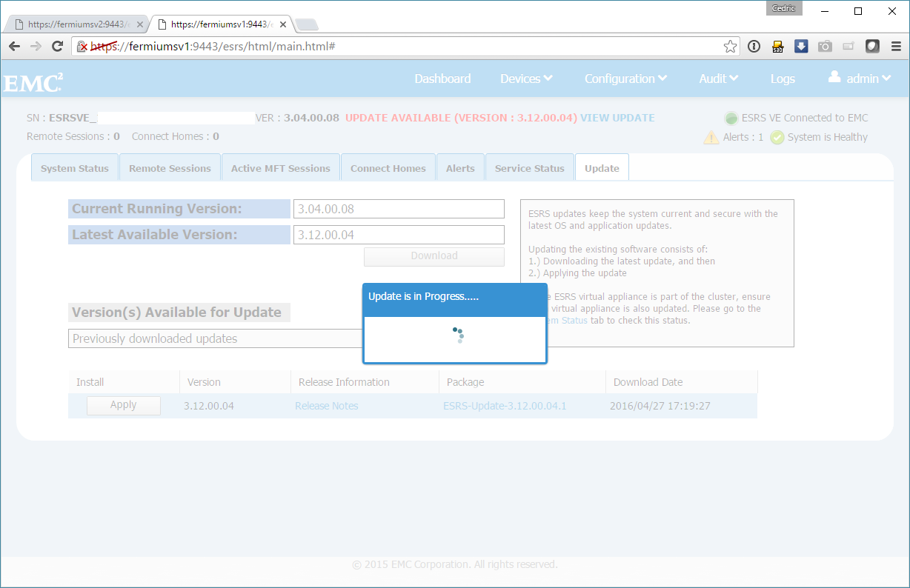Screen dimensions: 910x588
Task: Switch to Connect Homes tab
Action: (388, 168)
